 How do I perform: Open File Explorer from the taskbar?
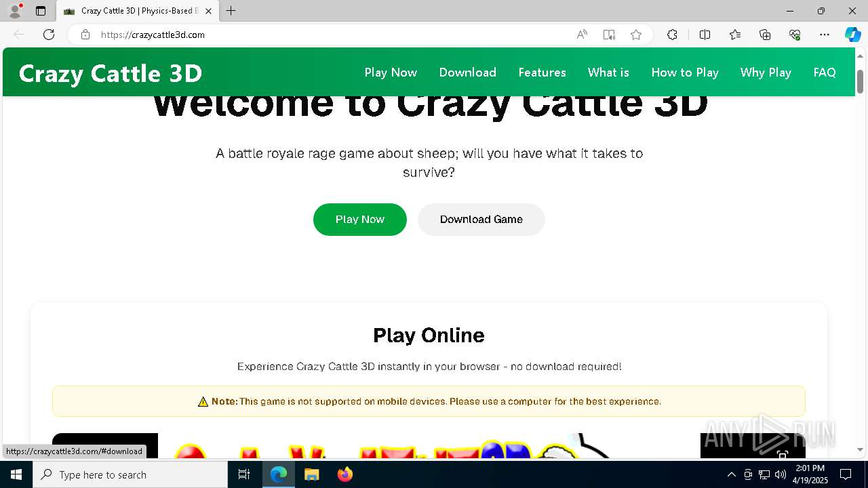click(x=311, y=474)
